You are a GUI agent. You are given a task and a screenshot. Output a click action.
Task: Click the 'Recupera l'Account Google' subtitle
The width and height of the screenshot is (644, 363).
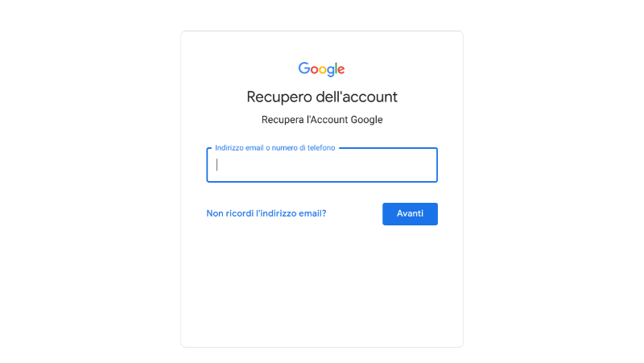click(322, 119)
